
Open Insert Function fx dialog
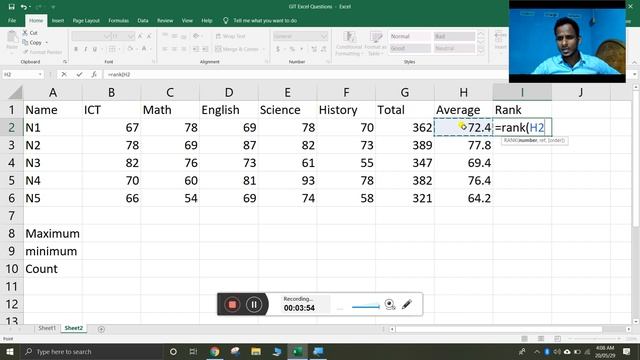94,74
